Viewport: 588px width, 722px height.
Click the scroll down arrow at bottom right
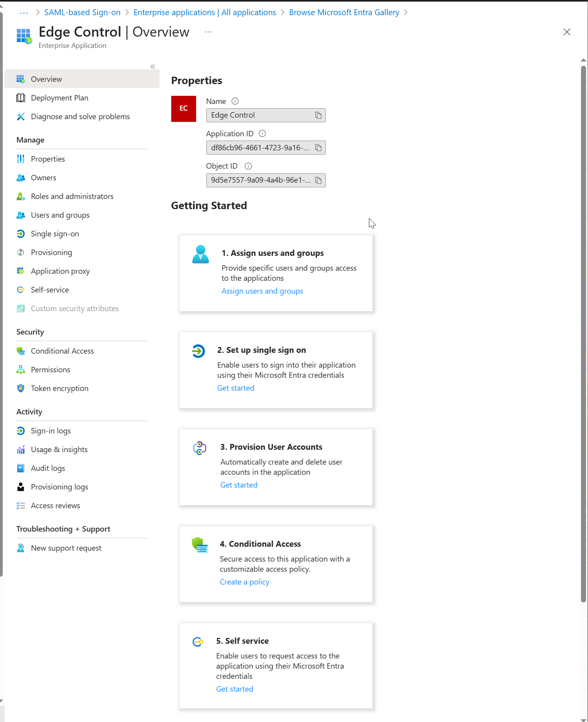point(583,720)
